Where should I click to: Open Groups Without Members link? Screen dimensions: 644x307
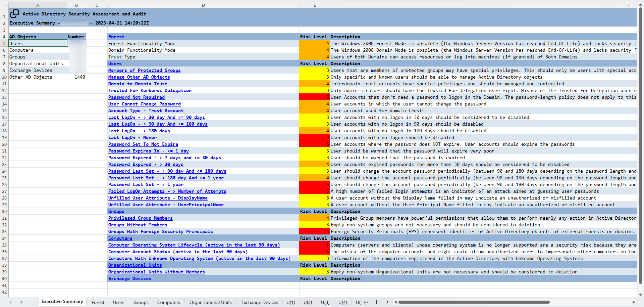tap(138, 225)
